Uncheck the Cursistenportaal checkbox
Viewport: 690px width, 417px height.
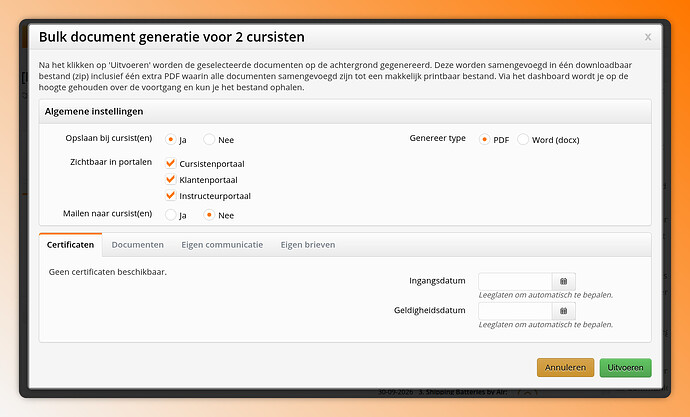170,163
